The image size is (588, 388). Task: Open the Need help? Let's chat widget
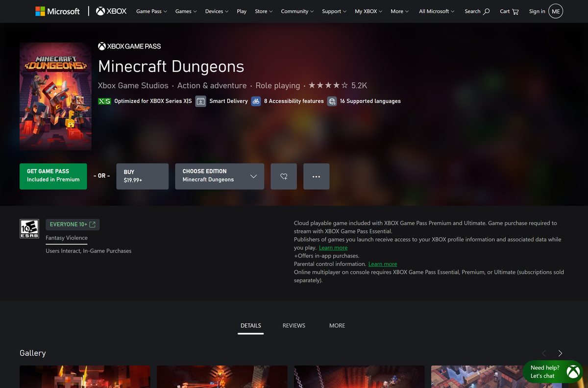(x=553, y=372)
